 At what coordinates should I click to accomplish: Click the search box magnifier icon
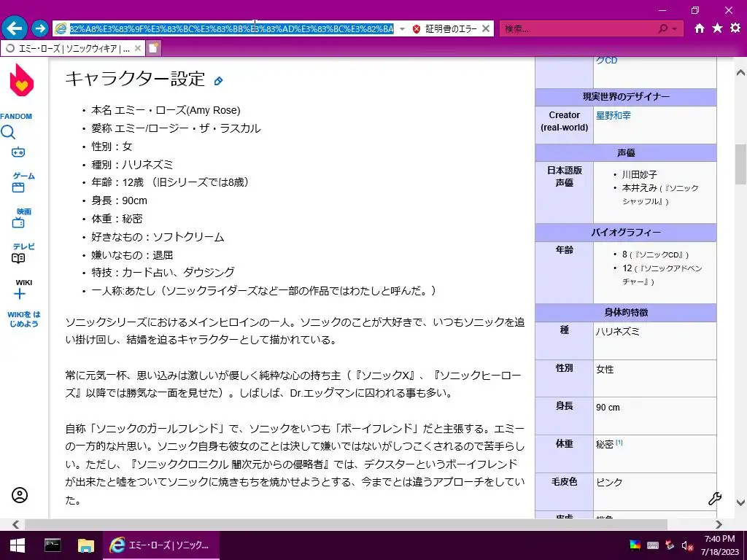(x=662, y=29)
